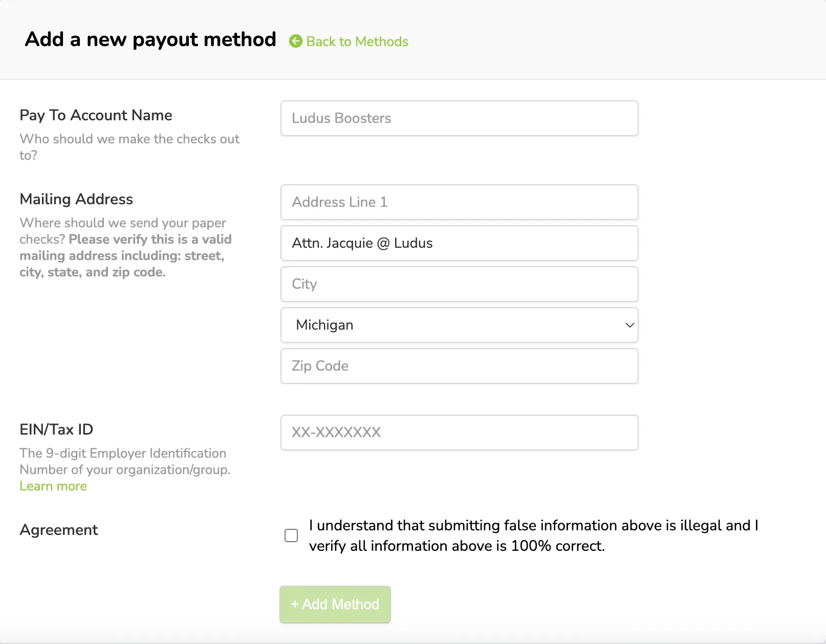The height and width of the screenshot is (644, 826).
Task: Click the mailing address verification hint text
Action: (125, 247)
